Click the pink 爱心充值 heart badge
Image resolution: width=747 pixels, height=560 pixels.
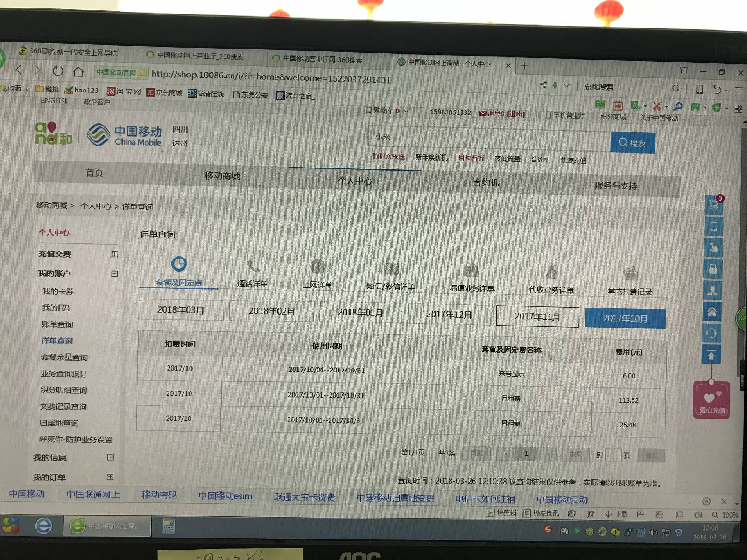coord(712,400)
